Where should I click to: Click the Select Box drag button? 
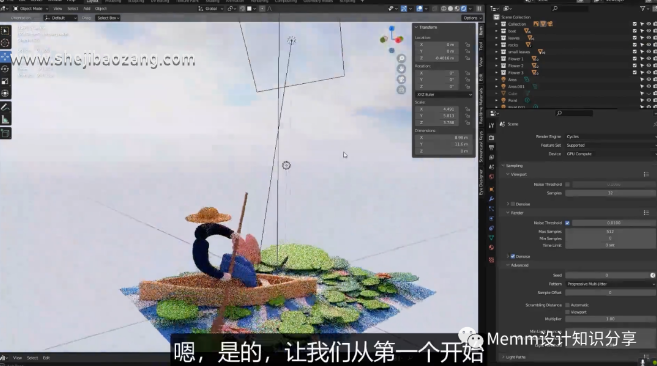coord(108,18)
